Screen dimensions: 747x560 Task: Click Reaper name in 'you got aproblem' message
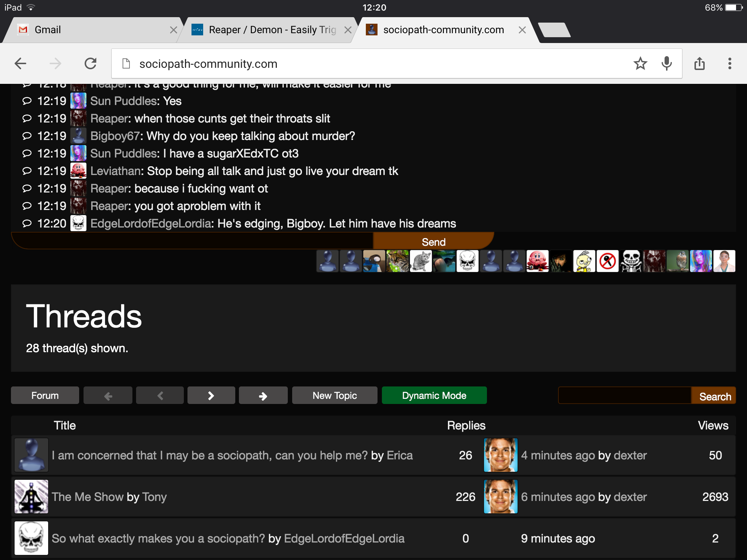pyautogui.click(x=109, y=206)
